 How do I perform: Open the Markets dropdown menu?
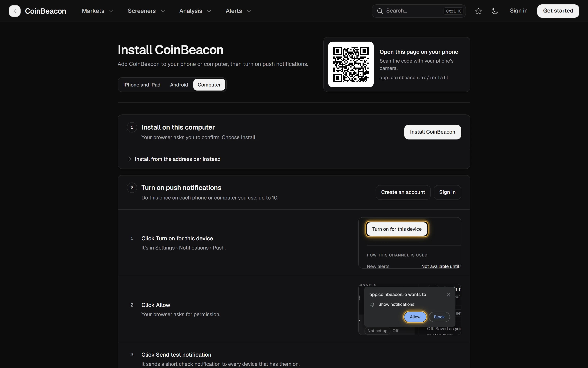point(98,11)
